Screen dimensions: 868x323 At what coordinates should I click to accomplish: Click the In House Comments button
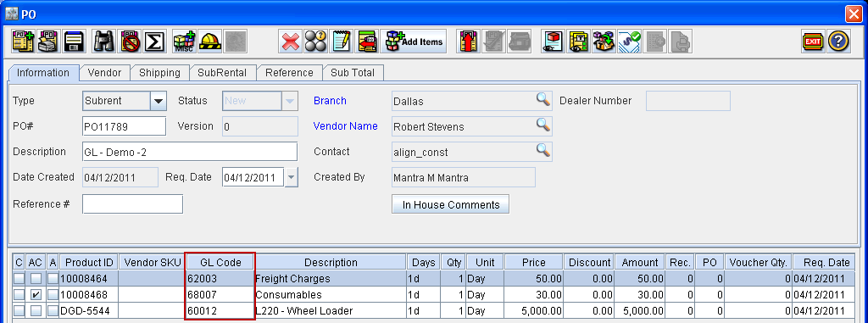451,204
